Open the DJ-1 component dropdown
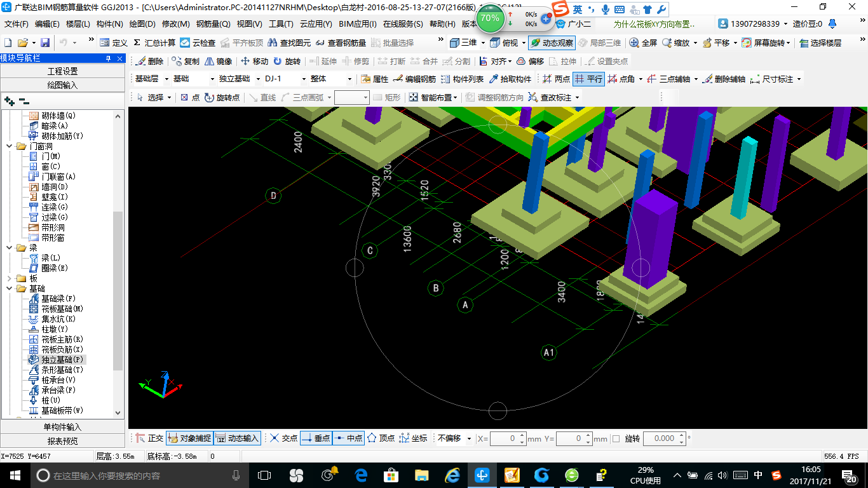This screenshot has height=488, width=868. pos(302,79)
